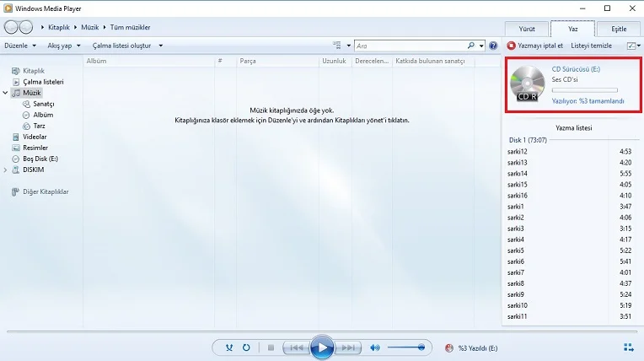Adjust the volume slider
644x361 pixels.
(x=405, y=348)
